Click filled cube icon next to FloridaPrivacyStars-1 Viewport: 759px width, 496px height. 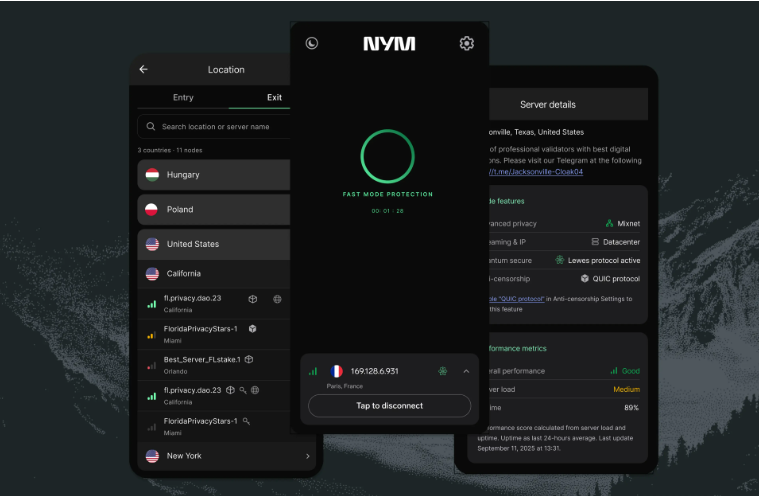click(252, 329)
